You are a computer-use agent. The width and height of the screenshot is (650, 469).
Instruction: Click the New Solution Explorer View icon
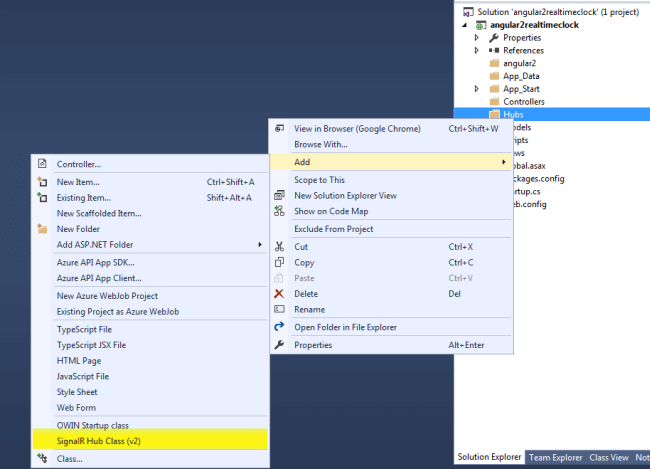point(279,195)
